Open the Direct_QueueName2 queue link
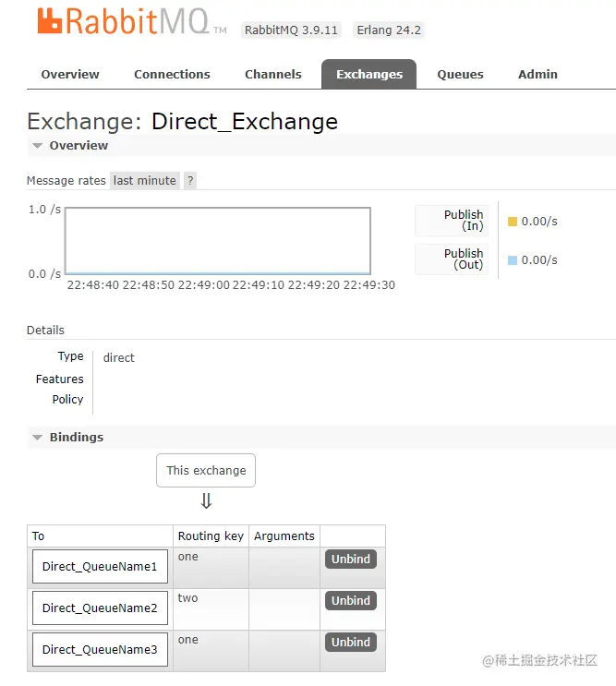616x686 pixels. pos(100,608)
